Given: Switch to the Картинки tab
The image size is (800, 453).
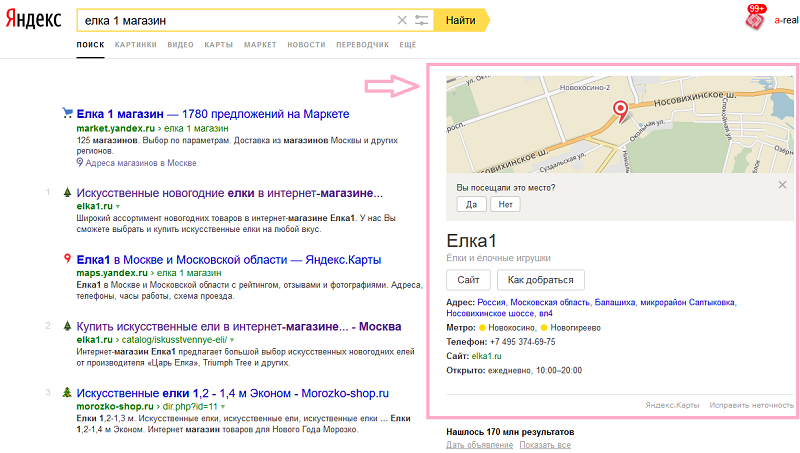Looking at the screenshot, I should (136, 45).
